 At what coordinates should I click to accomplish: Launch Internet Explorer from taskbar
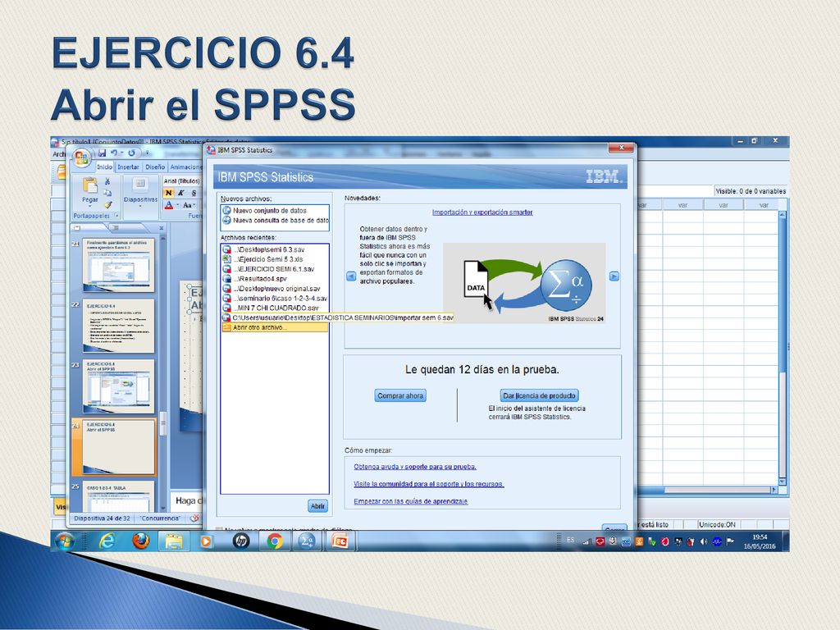pos(107,541)
